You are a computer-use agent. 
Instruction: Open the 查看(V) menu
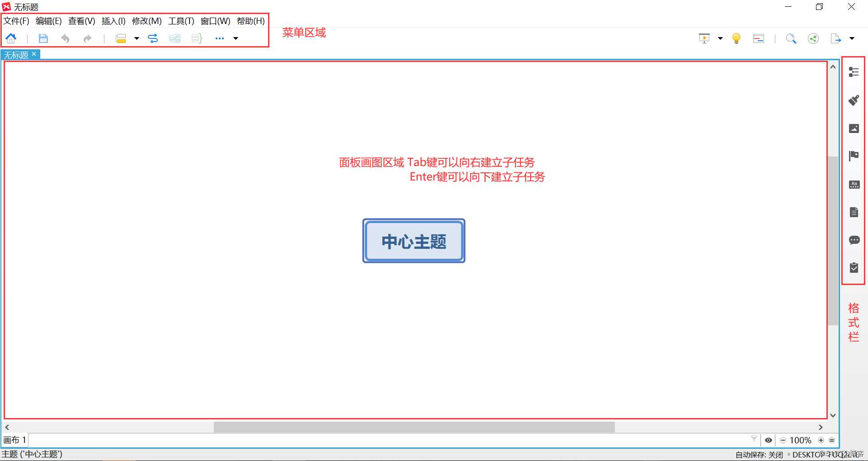tap(81, 21)
